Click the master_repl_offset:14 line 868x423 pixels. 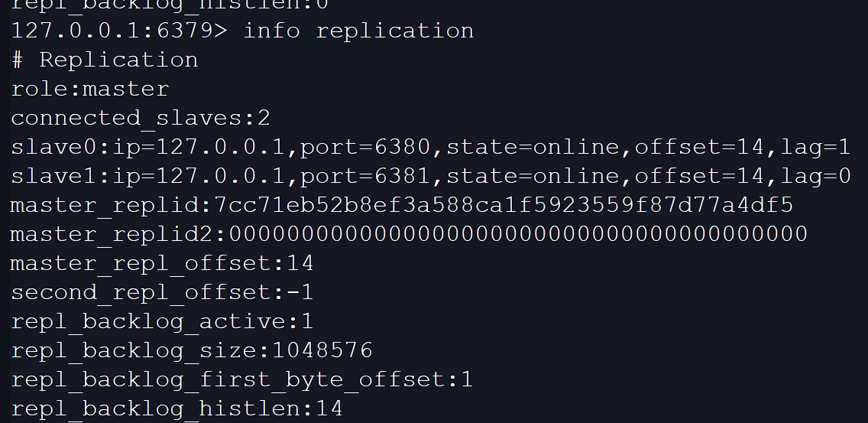point(162,264)
